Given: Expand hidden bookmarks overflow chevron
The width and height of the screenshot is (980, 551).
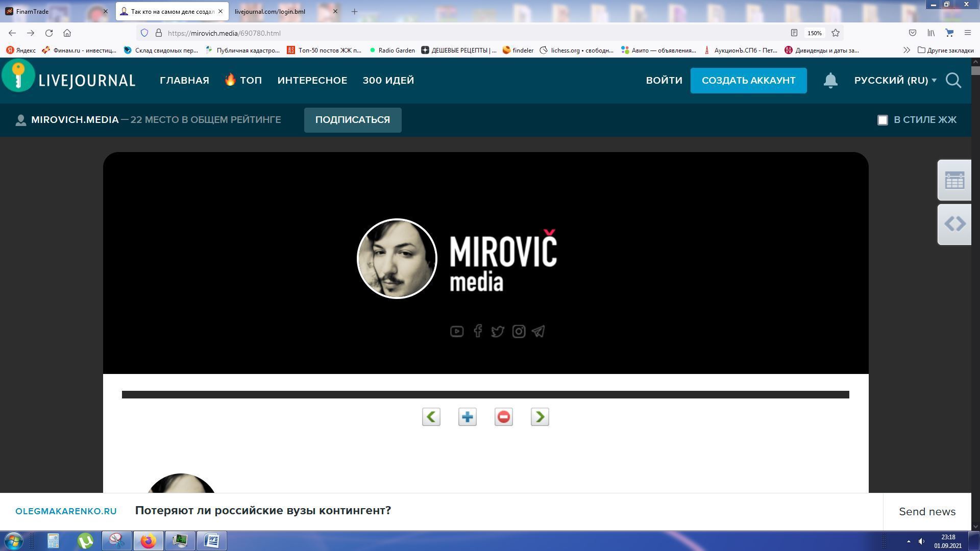Looking at the screenshot, I should [x=906, y=50].
